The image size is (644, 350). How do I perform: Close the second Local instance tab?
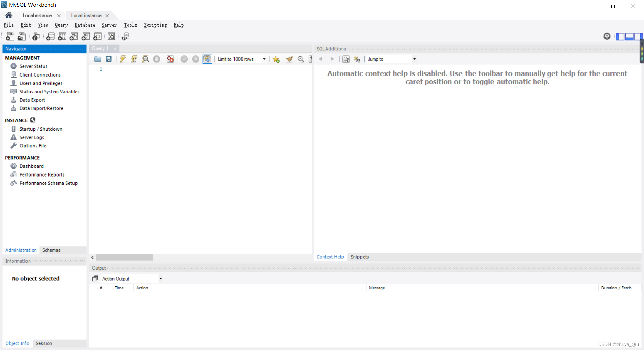(x=107, y=16)
